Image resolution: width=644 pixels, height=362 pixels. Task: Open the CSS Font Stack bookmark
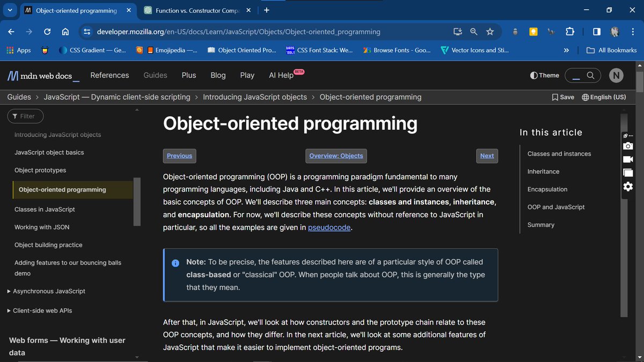coord(319,50)
